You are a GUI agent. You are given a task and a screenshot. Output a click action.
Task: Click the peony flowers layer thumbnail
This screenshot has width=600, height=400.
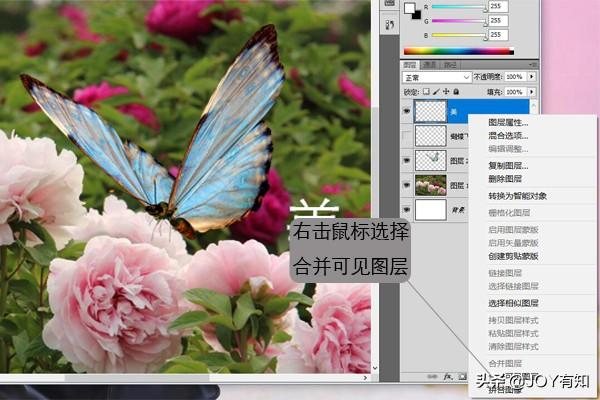coord(431,185)
